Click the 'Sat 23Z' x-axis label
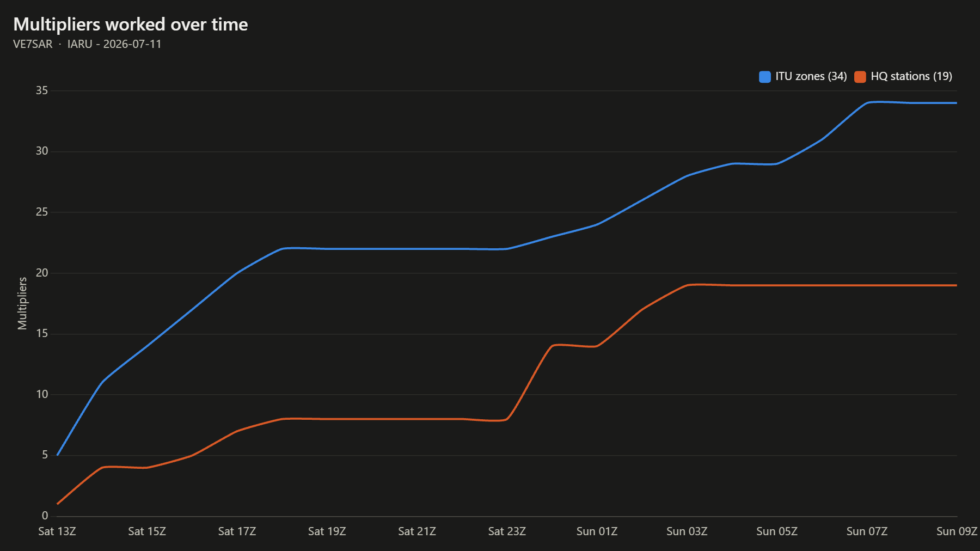980x551 pixels. click(x=507, y=531)
